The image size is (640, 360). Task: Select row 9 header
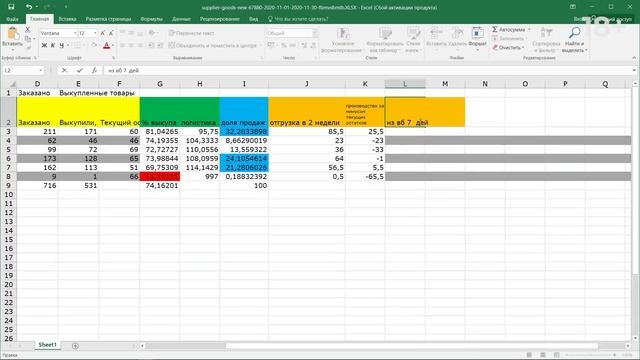(8, 186)
